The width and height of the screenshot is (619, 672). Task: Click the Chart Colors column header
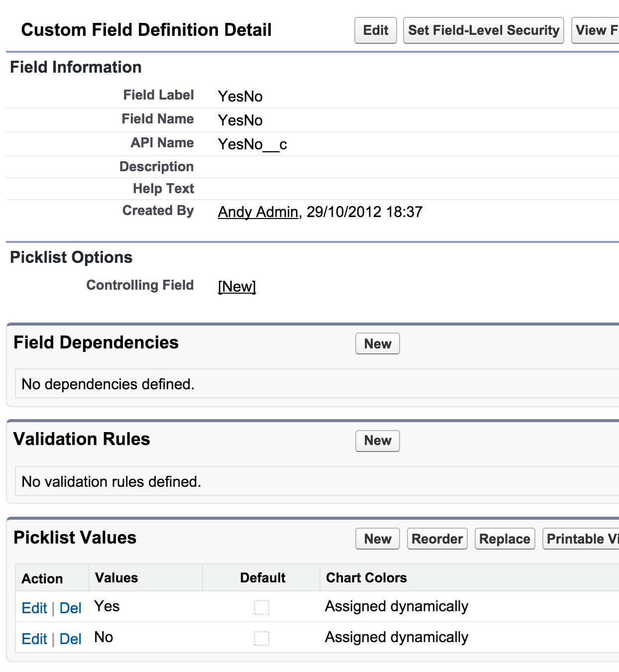(x=366, y=578)
